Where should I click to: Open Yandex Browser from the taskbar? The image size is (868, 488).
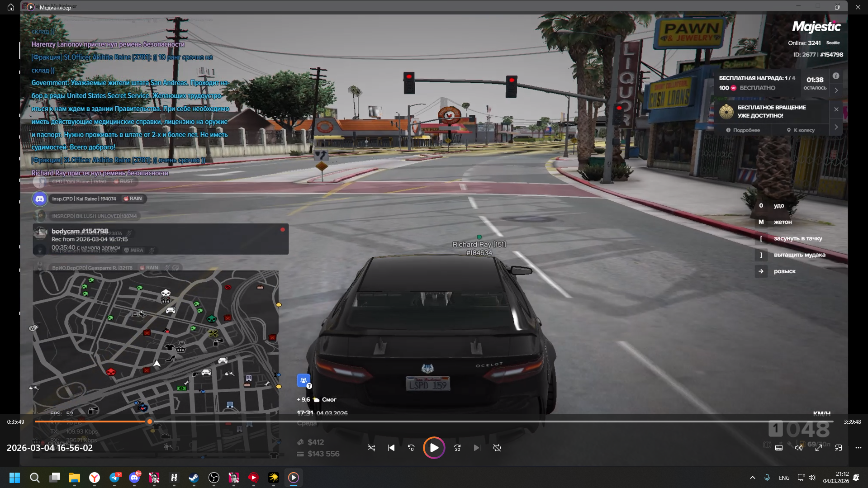[95, 478]
